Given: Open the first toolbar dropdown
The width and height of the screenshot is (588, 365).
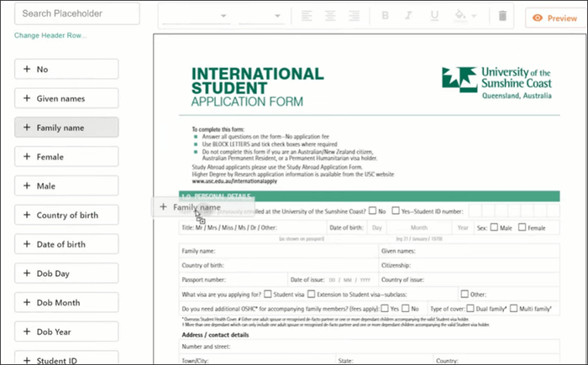Looking at the screenshot, I should (x=196, y=16).
